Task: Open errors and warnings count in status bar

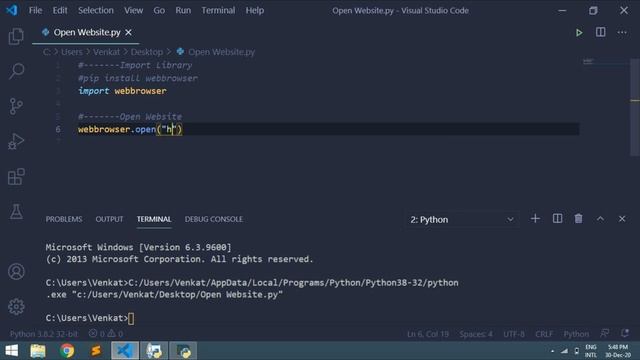Action: point(106,334)
